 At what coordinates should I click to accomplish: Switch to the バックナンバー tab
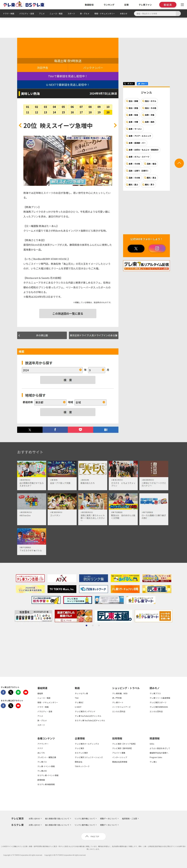click(x=93, y=68)
